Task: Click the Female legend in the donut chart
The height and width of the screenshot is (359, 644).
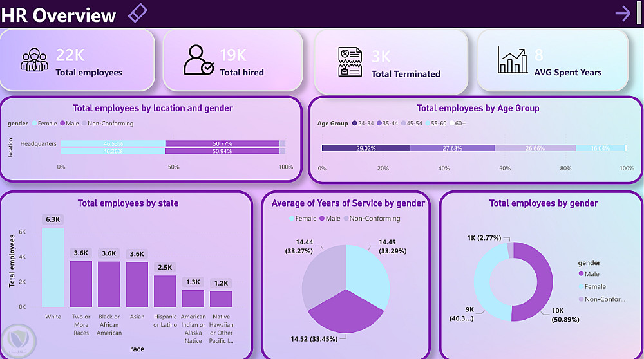Action: click(592, 286)
